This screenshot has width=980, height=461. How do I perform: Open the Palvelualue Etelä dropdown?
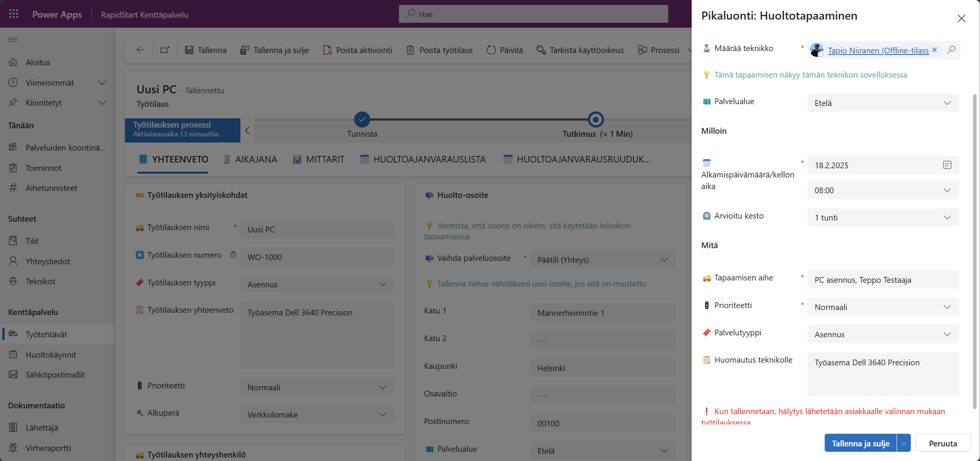tap(947, 103)
